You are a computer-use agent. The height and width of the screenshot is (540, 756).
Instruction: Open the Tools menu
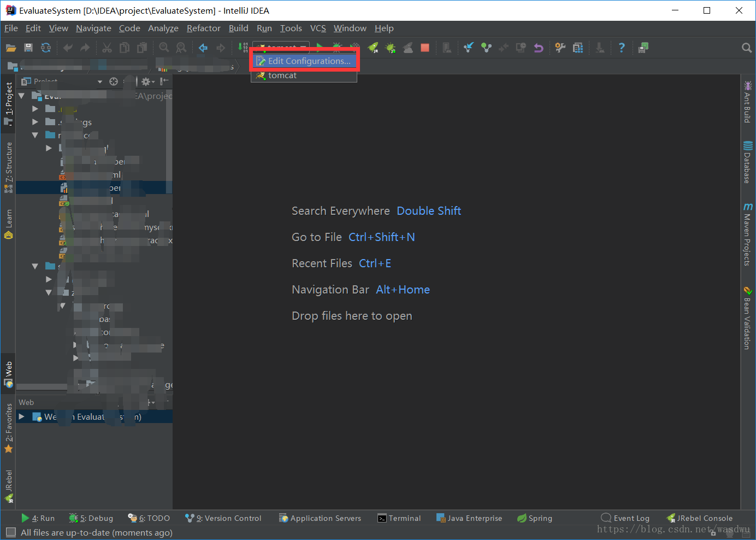pos(291,28)
